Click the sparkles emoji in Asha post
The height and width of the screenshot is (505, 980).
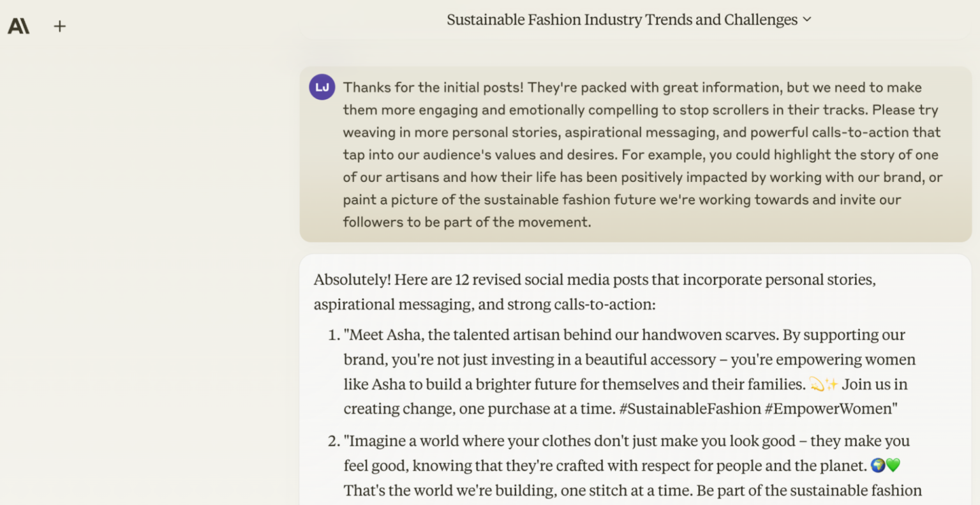(x=831, y=384)
